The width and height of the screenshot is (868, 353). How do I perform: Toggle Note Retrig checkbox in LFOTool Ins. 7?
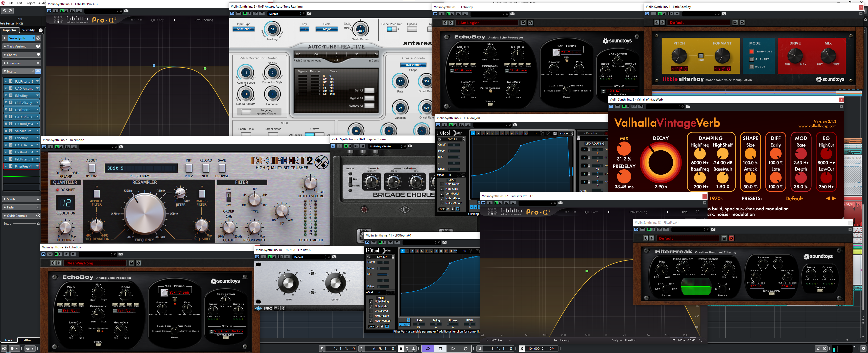tap(442, 184)
